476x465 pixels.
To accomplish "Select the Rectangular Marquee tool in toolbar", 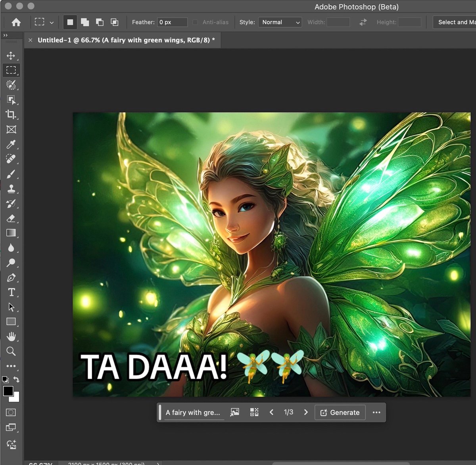I will pyautogui.click(x=11, y=70).
